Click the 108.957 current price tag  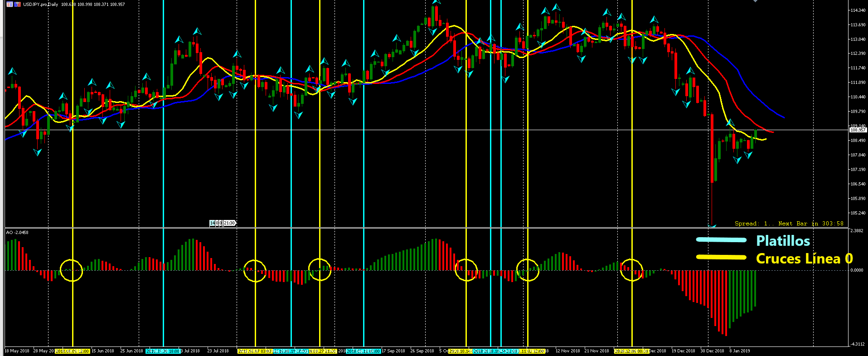857,130
